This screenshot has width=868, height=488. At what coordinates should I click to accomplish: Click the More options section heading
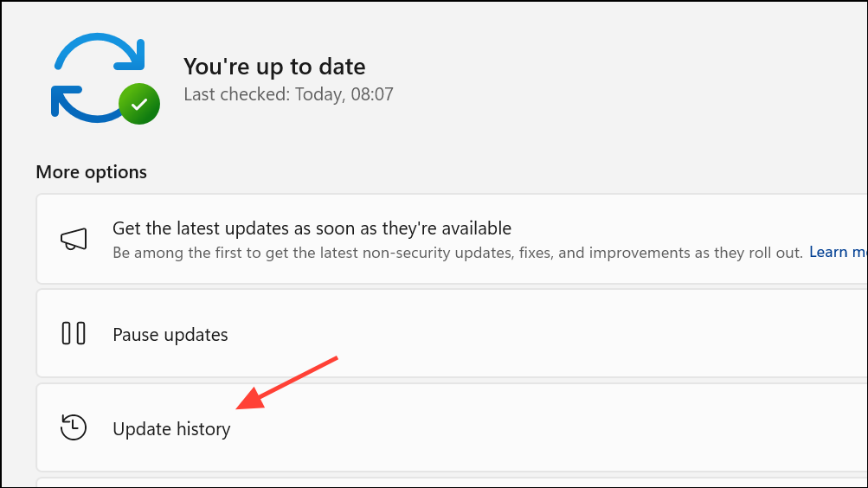pyautogui.click(x=92, y=172)
